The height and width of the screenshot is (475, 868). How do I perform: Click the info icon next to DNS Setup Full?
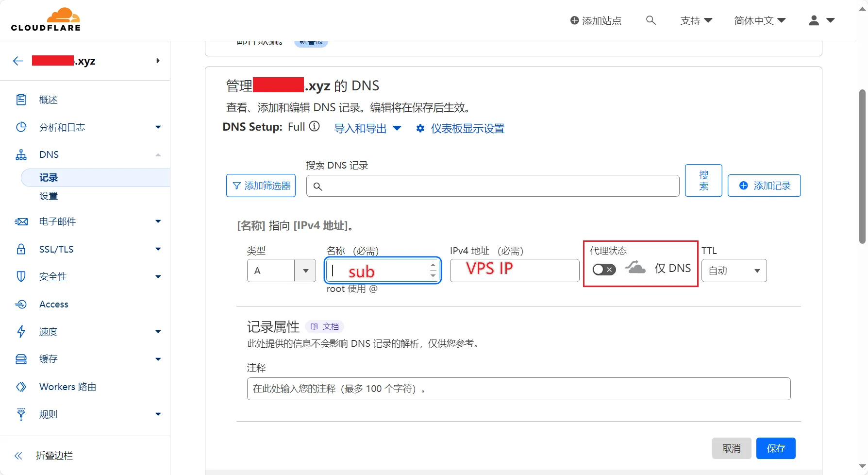(315, 126)
